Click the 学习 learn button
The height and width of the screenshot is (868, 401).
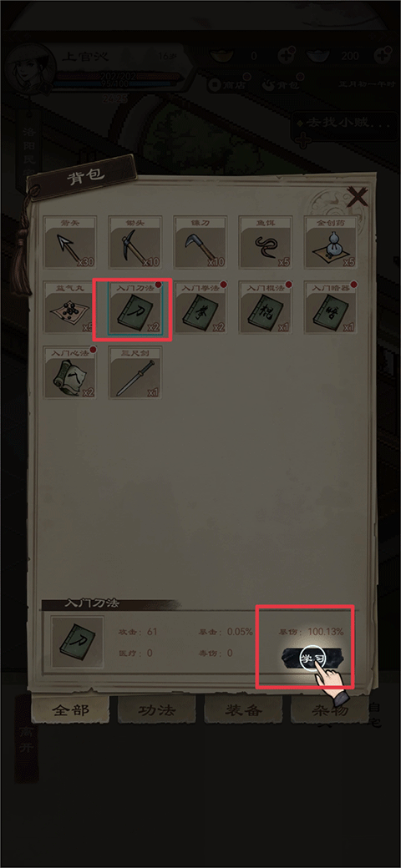(x=312, y=659)
